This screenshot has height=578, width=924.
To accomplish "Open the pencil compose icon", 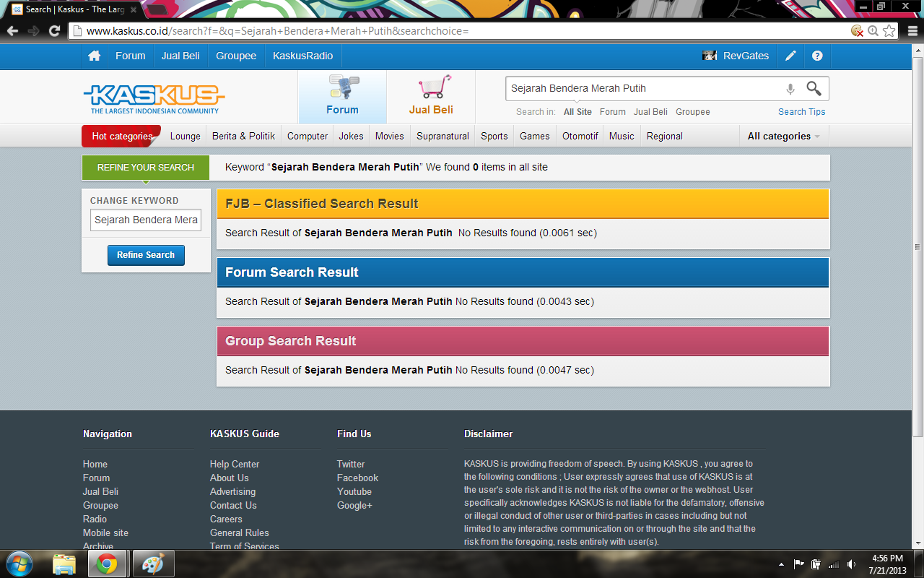I will click(791, 56).
